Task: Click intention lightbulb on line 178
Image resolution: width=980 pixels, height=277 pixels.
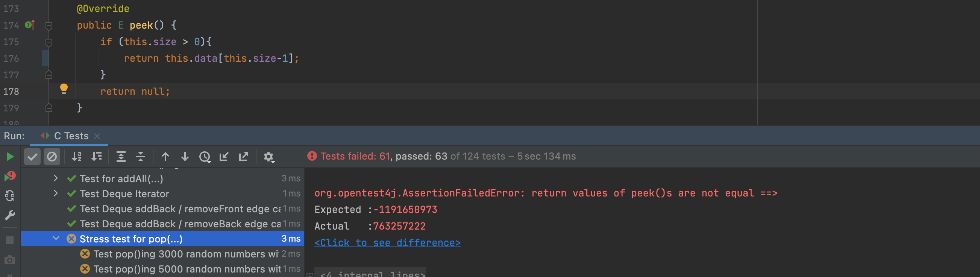Action: (64, 89)
